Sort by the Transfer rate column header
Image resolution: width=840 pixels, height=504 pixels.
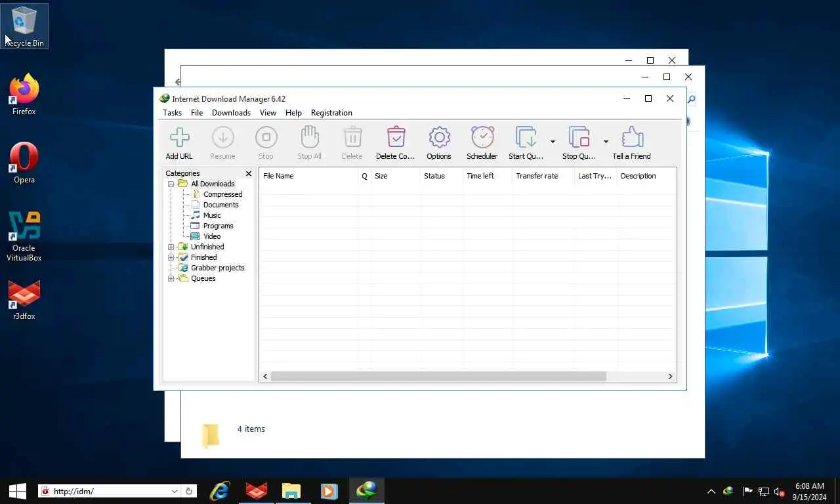click(x=543, y=176)
